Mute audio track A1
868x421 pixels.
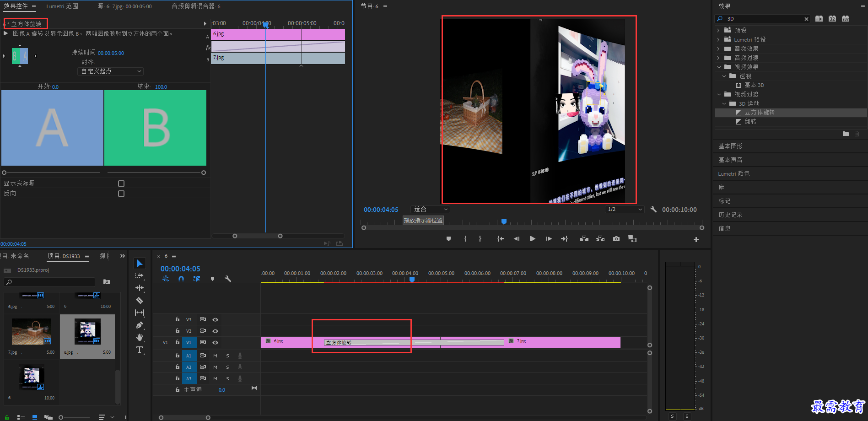pos(215,356)
